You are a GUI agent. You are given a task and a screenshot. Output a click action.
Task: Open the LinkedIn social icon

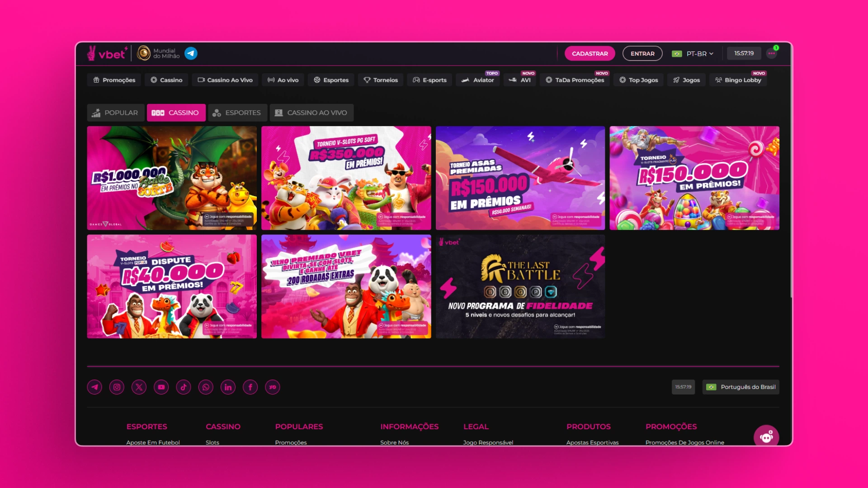228,387
